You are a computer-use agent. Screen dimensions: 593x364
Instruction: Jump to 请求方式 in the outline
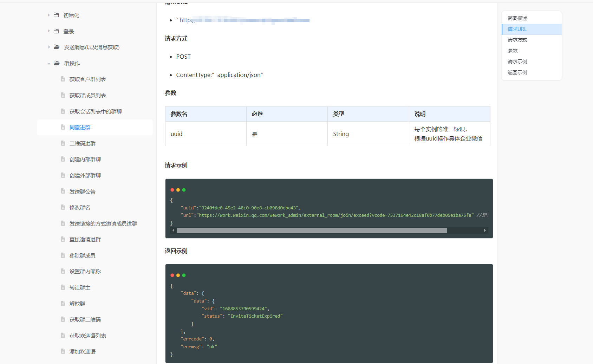[x=517, y=40]
